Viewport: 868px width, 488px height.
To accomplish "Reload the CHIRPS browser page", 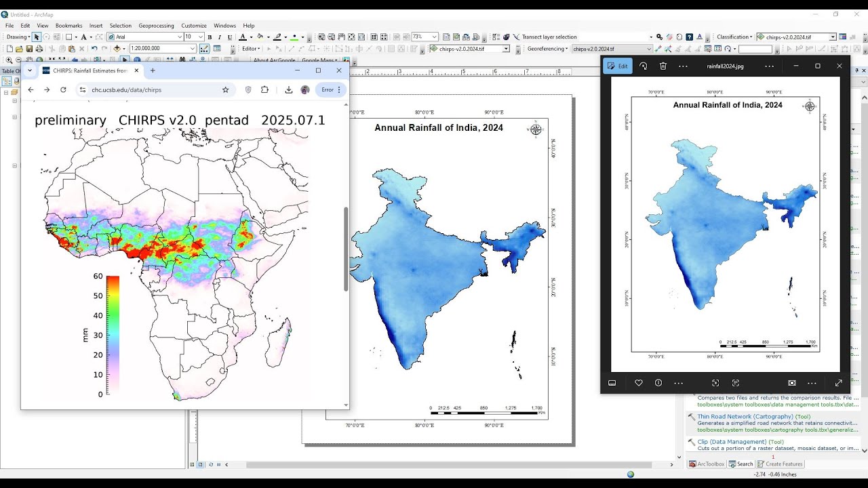I will pyautogui.click(x=63, y=89).
